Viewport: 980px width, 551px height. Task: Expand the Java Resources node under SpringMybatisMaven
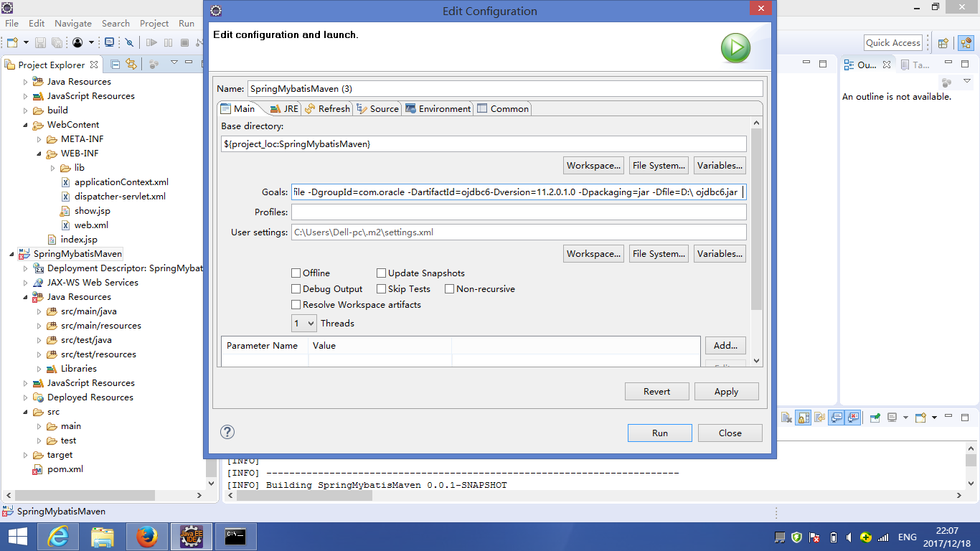pos(26,297)
